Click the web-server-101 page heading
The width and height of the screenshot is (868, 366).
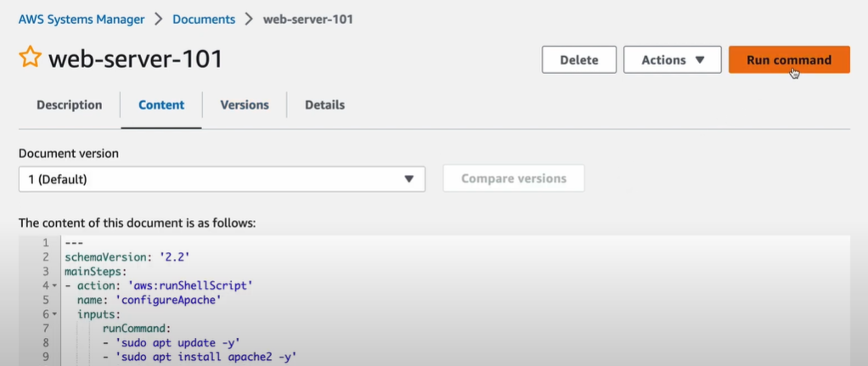coord(135,58)
